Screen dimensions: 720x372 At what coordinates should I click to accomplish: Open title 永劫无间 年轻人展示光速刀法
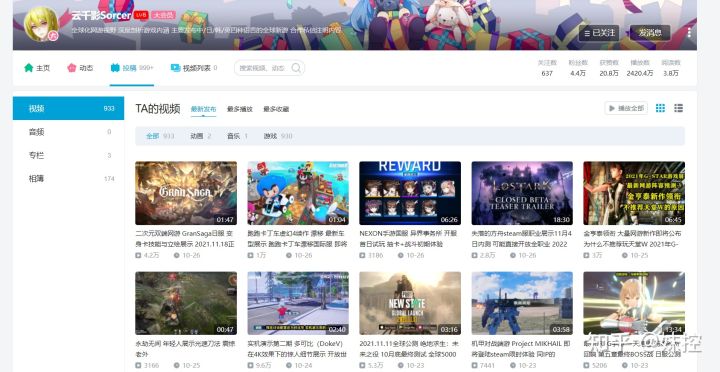click(185, 349)
